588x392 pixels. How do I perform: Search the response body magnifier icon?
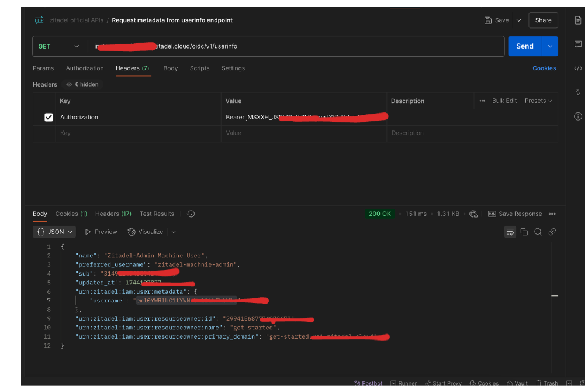(538, 232)
